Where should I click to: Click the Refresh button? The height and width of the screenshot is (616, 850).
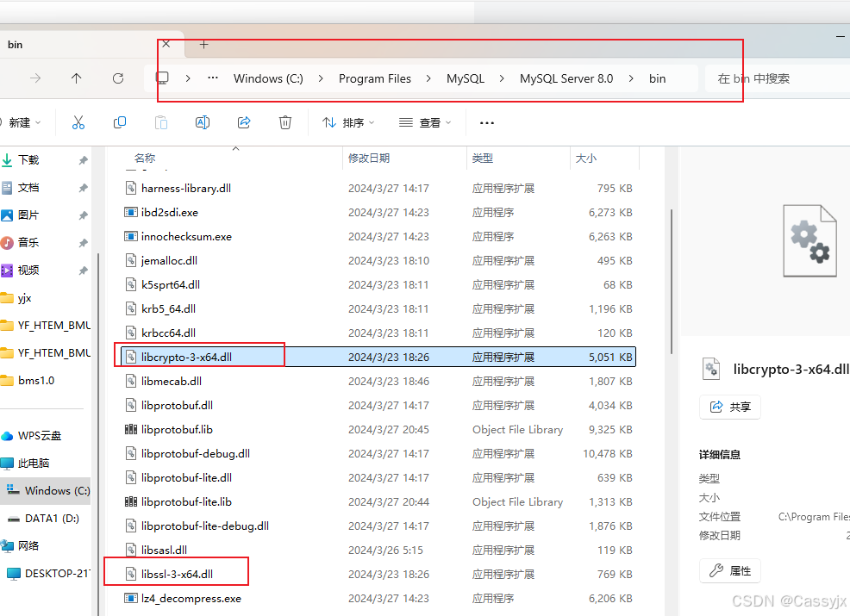[x=117, y=78]
